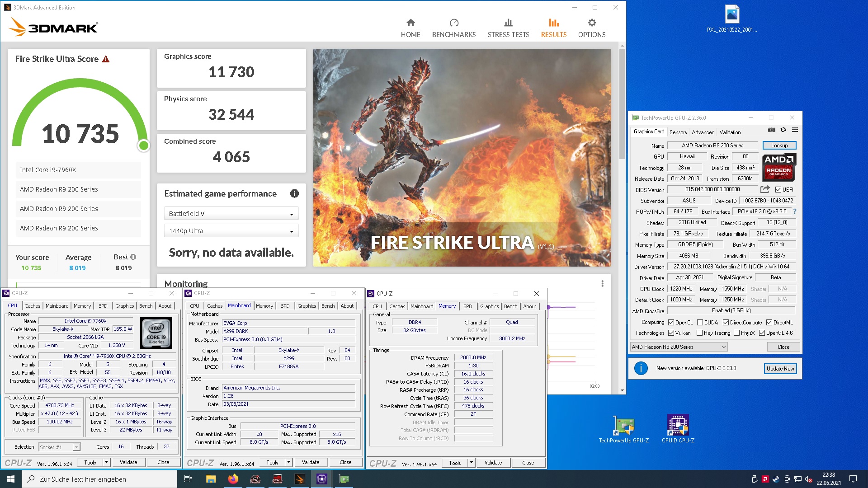Expand Tools dropdown arrow in CPU-Z Mainboard window
The height and width of the screenshot is (488, 868).
point(288,462)
